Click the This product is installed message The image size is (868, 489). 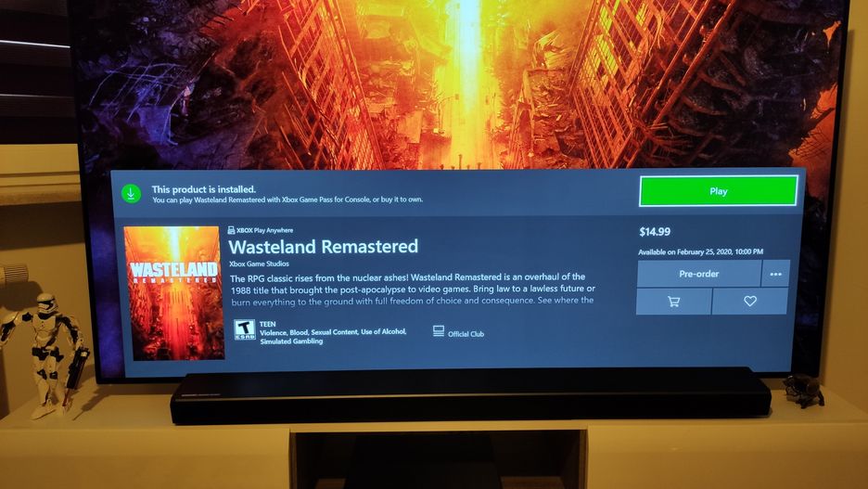click(x=204, y=189)
